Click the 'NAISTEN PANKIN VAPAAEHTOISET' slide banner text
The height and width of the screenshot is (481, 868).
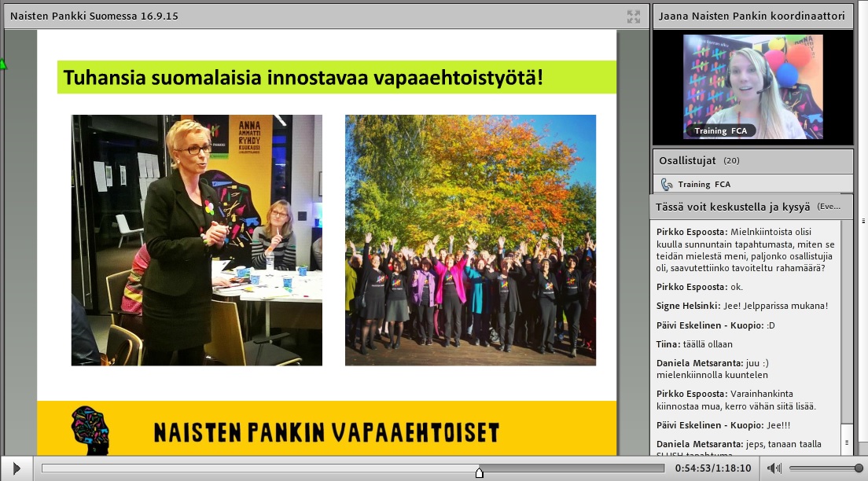tap(326, 433)
